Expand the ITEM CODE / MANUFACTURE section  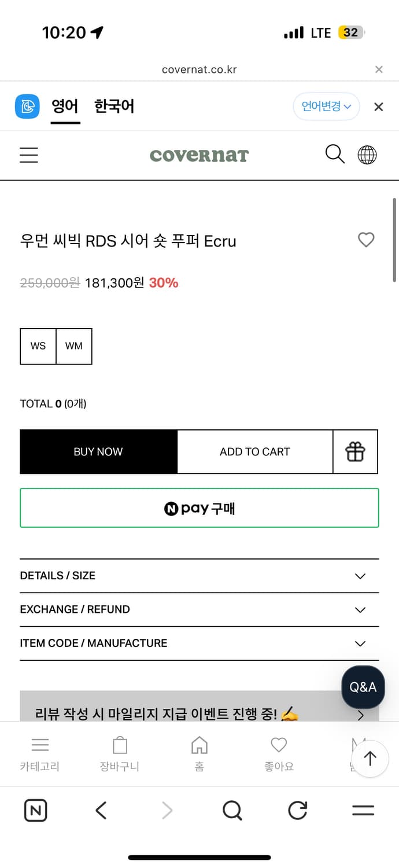(x=199, y=643)
